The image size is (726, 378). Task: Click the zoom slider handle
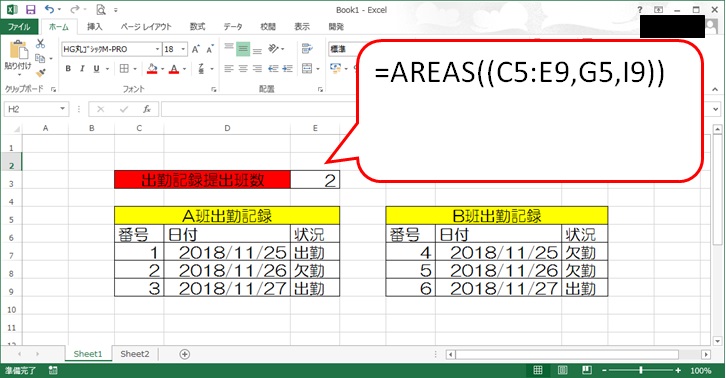[641, 370]
